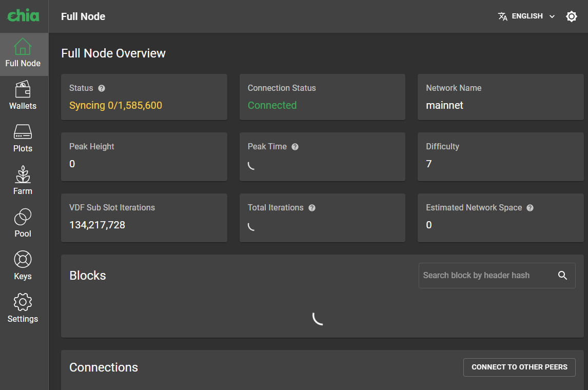Go to the Plots page
Image resolution: width=588 pixels, height=390 pixels.
pyautogui.click(x=23, y=139)
